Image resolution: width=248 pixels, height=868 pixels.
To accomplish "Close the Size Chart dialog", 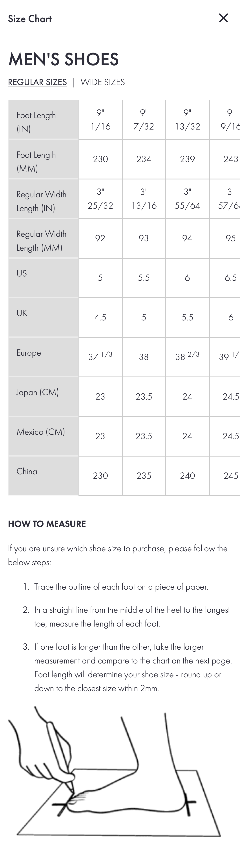I will [223, 18].
